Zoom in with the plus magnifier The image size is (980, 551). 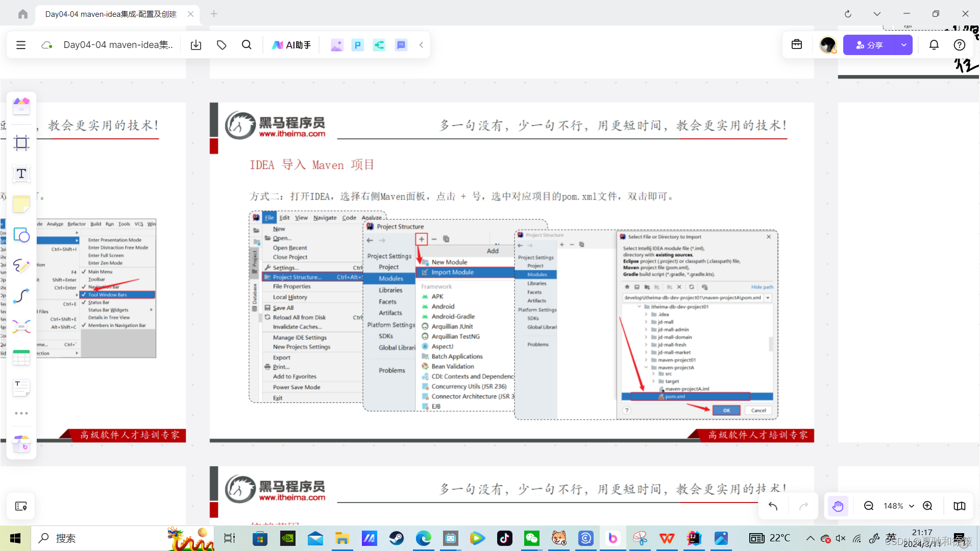pos(928,506)
